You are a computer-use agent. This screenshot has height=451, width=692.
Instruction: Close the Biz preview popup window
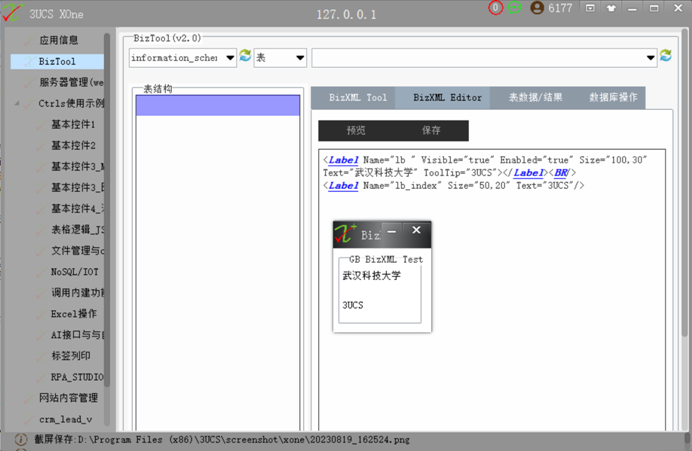tap(416, 230)
